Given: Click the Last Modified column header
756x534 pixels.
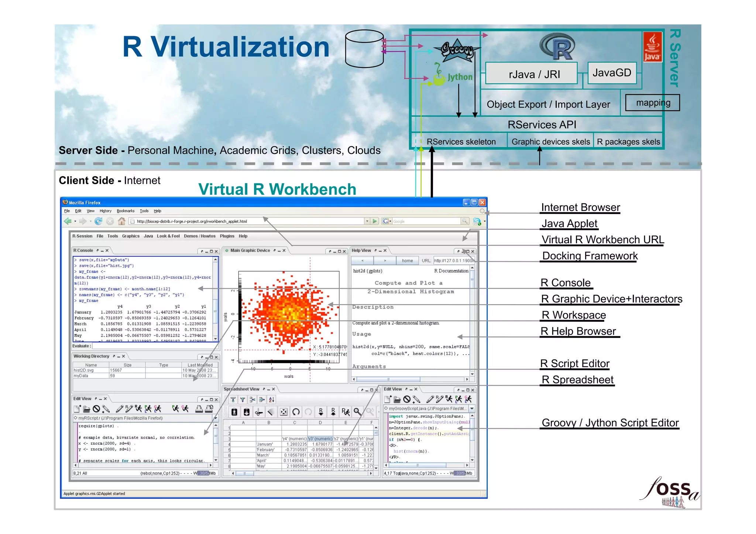Looking at the screenshot, I should (200, 365).
